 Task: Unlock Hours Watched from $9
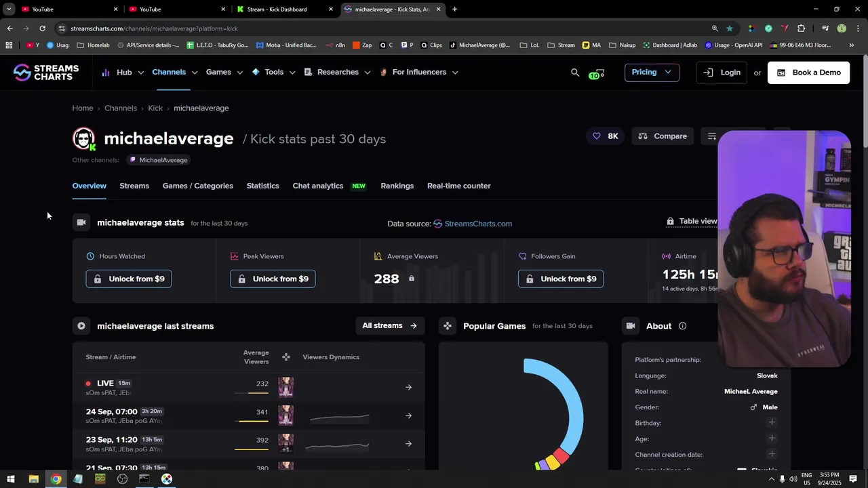tap(129, 279)
